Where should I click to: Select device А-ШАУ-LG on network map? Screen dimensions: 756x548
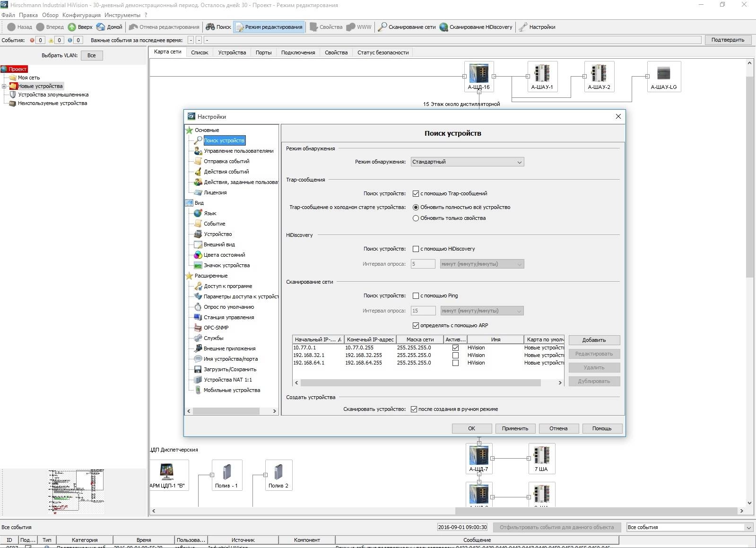click(664, 76)
